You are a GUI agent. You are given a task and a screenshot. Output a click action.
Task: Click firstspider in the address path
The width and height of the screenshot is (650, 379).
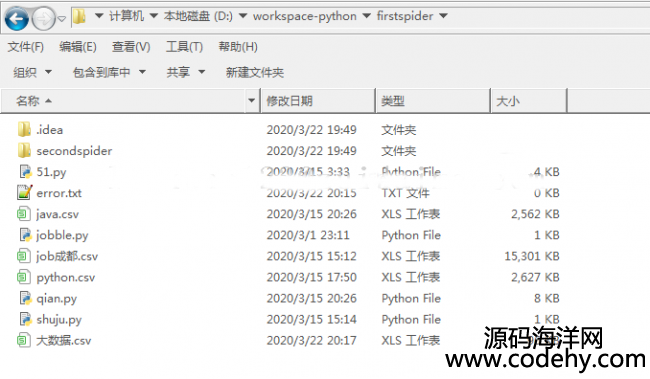coord(405,16)
